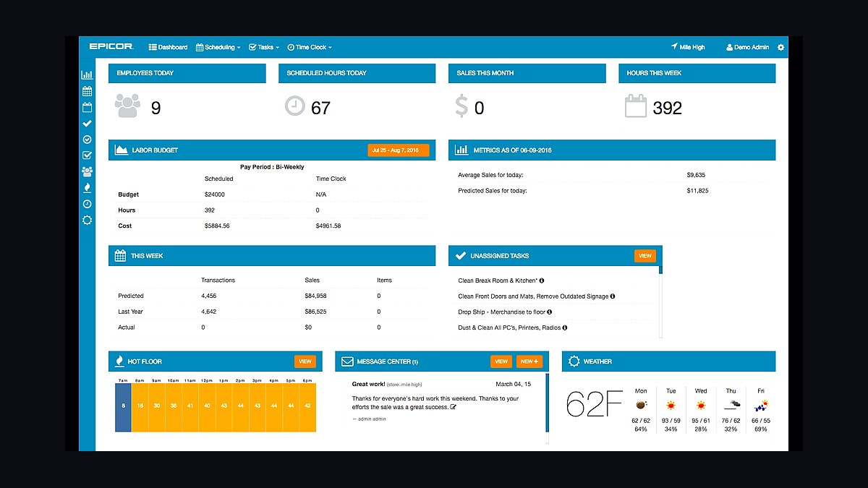Click the plain checkmark icon in sidebar
The width and height of the screenshot is (868, 488).
click(x=87, y=124)
